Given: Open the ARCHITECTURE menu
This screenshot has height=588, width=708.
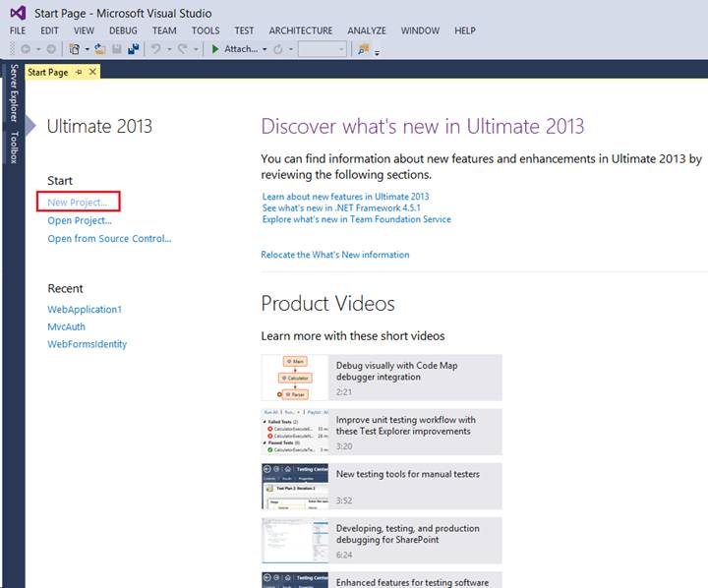Looking at the screenshot, I should (301, 30).
